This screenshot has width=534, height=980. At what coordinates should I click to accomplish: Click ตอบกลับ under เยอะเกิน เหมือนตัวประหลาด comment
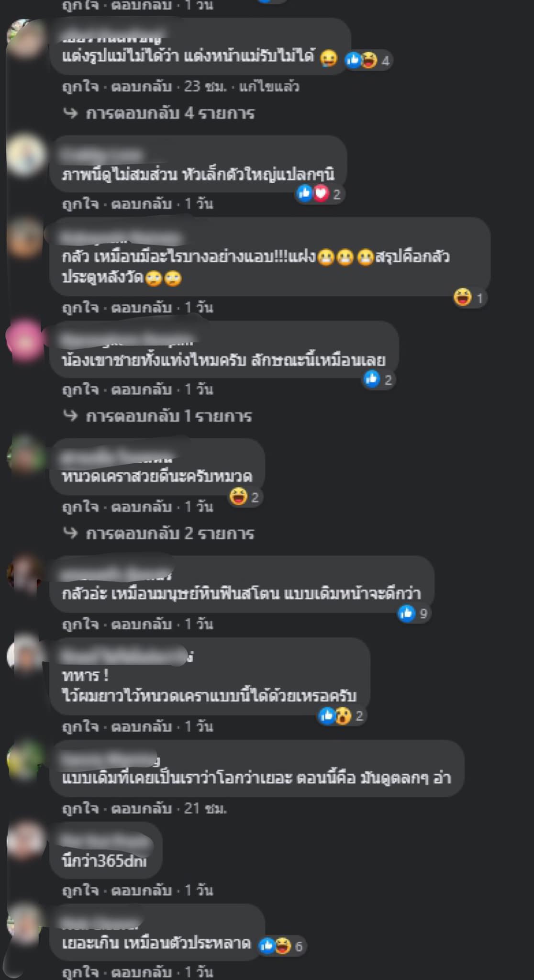point(141,972)
